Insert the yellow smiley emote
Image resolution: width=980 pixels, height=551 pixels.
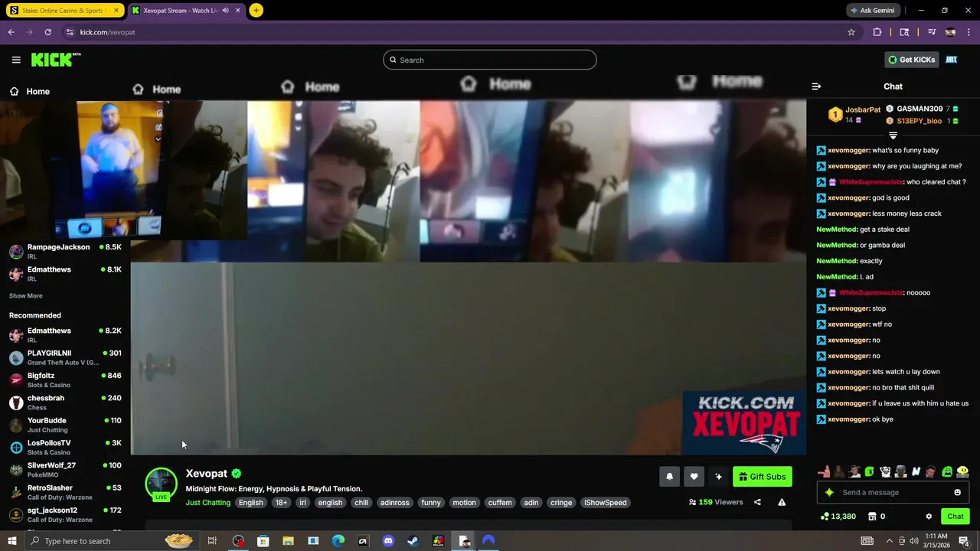[x=962, y=471]
